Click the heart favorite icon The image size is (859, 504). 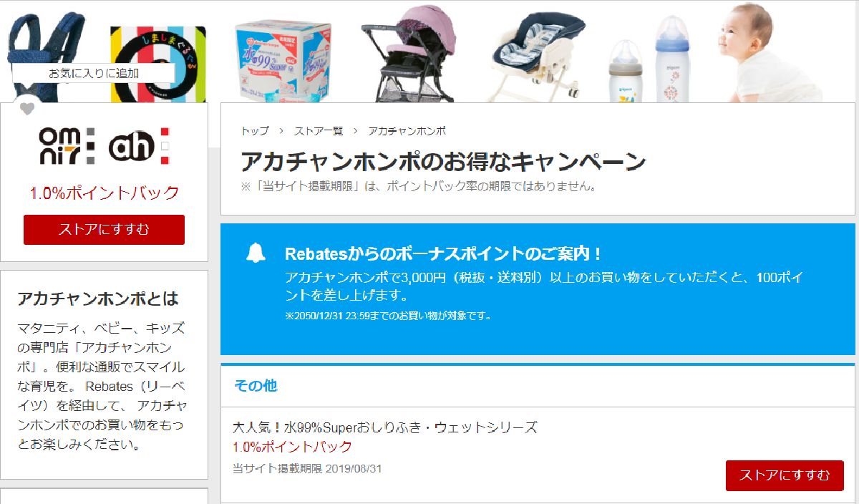[27, 109]
